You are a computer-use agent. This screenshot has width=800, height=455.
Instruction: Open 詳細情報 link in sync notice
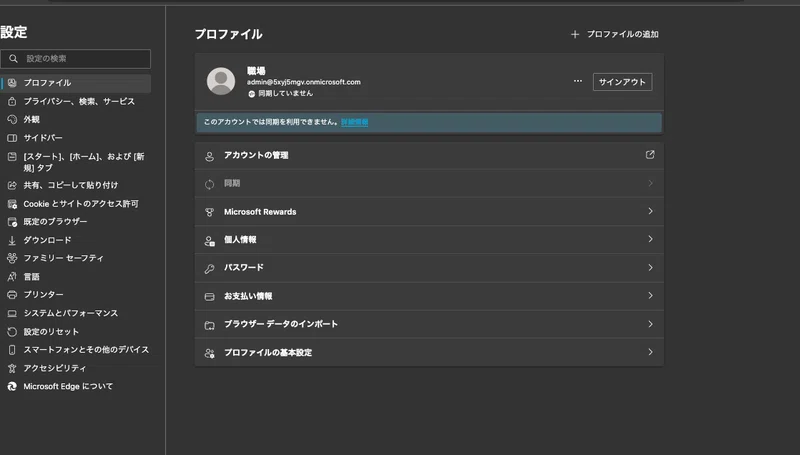tap(355, 122)
